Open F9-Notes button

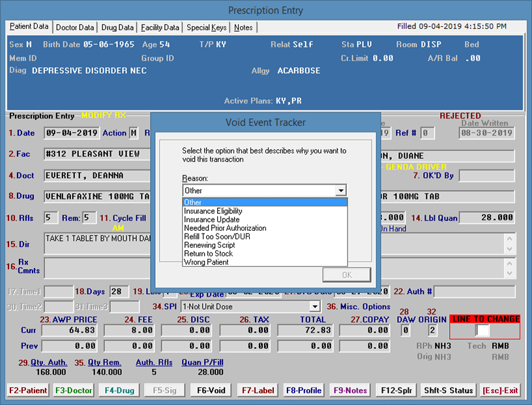(349, 391)
